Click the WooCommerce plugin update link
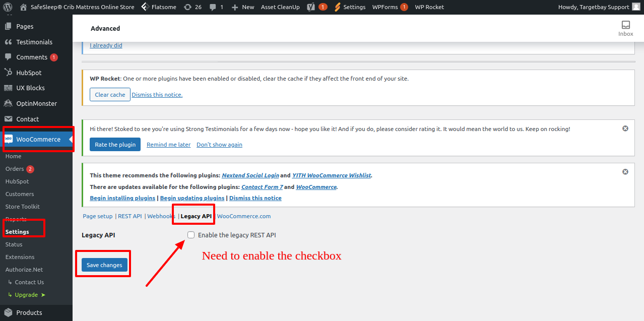The height and width of the screenshot is (321, 644). (x=316, y=187)
